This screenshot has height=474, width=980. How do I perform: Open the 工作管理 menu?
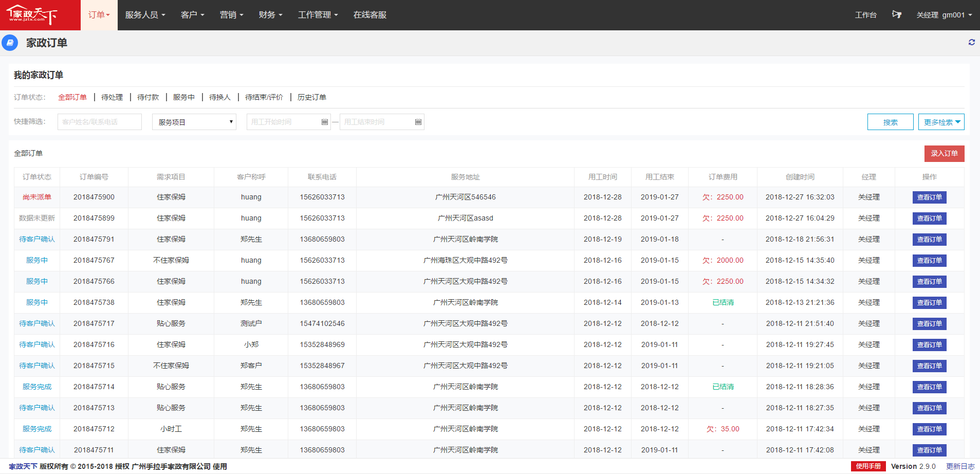(318, 15)
